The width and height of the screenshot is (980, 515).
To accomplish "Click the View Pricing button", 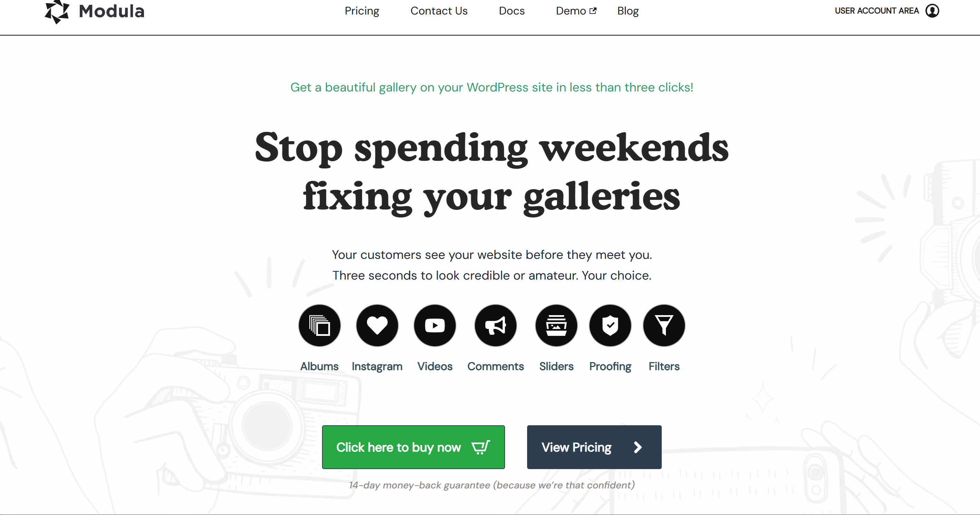I will (x=594, y=447).
